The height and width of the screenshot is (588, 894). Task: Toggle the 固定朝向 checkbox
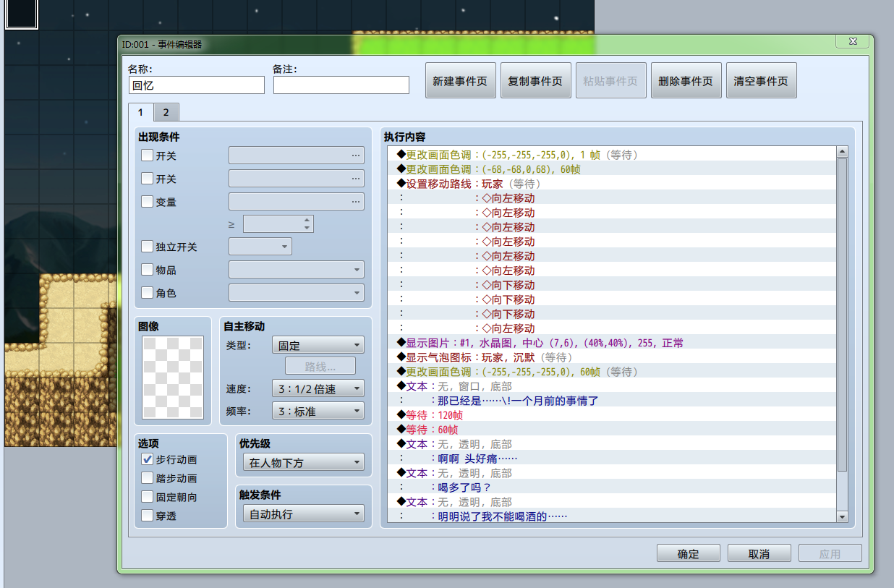(147, 497)
